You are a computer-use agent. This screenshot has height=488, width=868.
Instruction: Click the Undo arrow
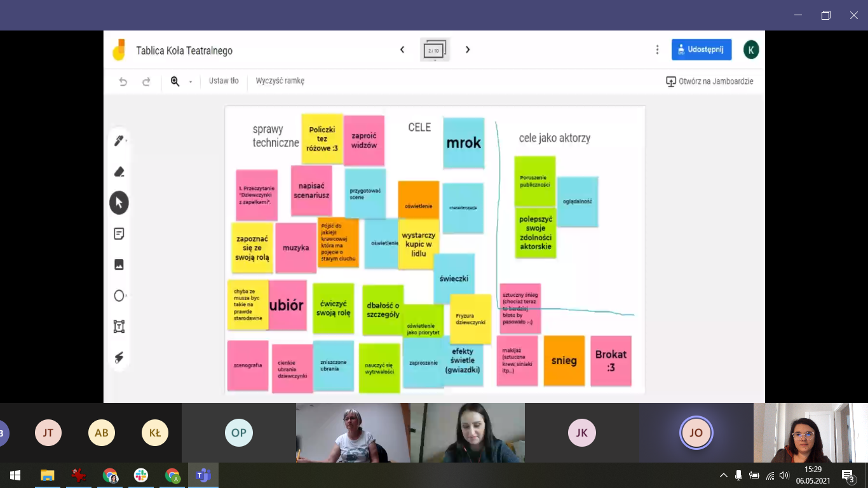pos(123,81)
